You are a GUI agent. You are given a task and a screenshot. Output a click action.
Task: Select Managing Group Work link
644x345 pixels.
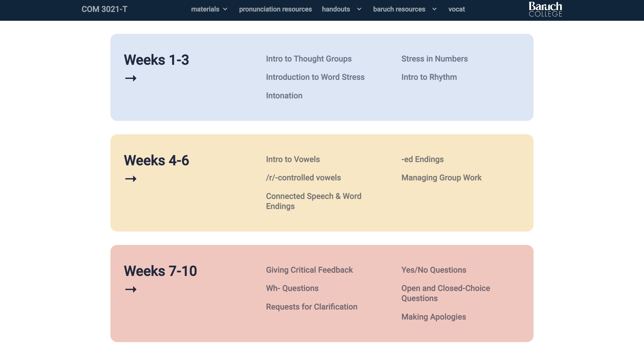441,178
